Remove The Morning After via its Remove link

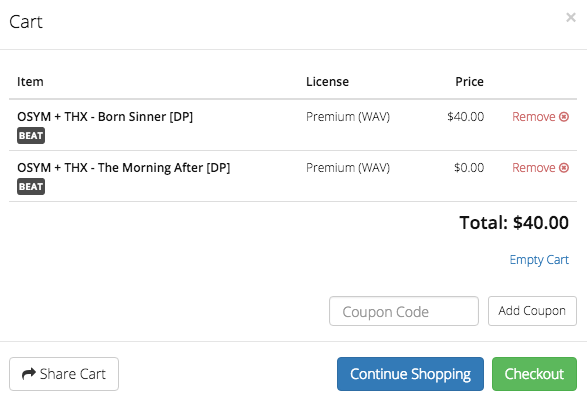(533, 168)
